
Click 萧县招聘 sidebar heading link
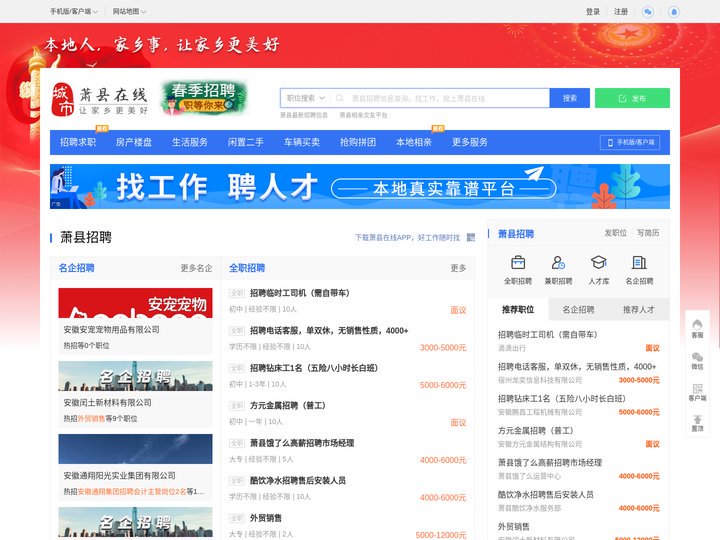516,234
